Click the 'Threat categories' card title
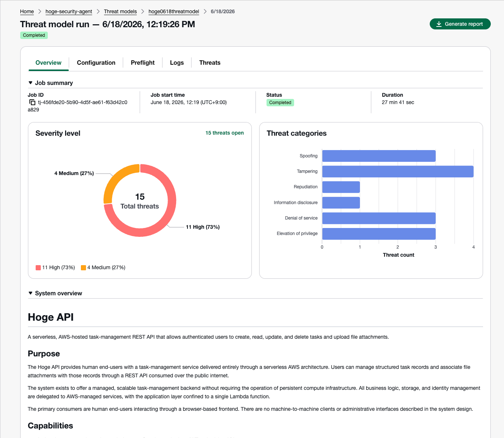504x438 pixels. pos(297,133)
